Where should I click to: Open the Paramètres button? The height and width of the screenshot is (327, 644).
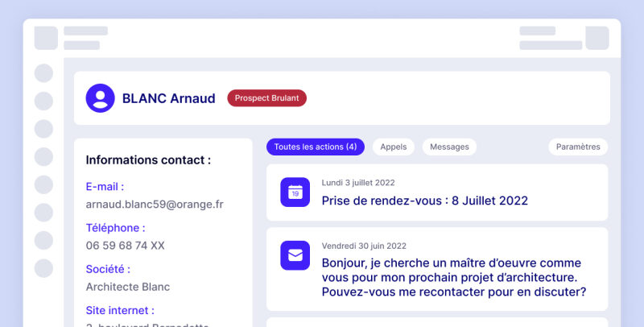[x=578, y=147]
